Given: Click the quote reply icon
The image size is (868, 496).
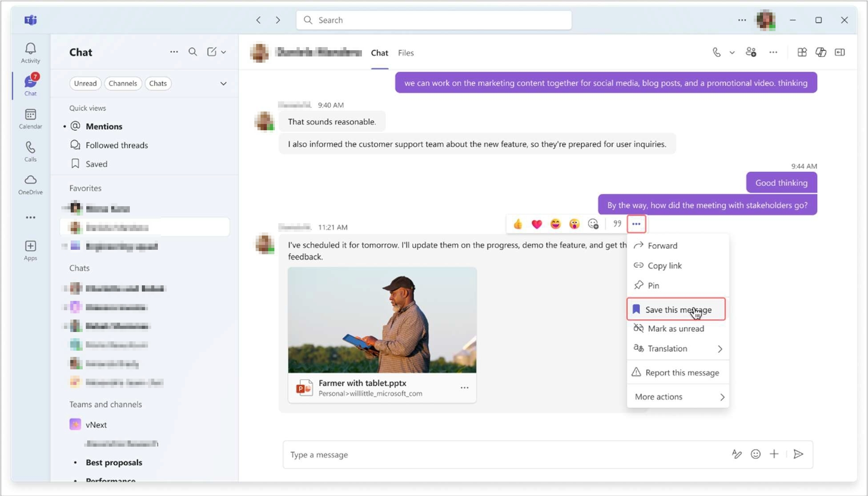Looking at the screenshot, I should click(x=617, y=224).
